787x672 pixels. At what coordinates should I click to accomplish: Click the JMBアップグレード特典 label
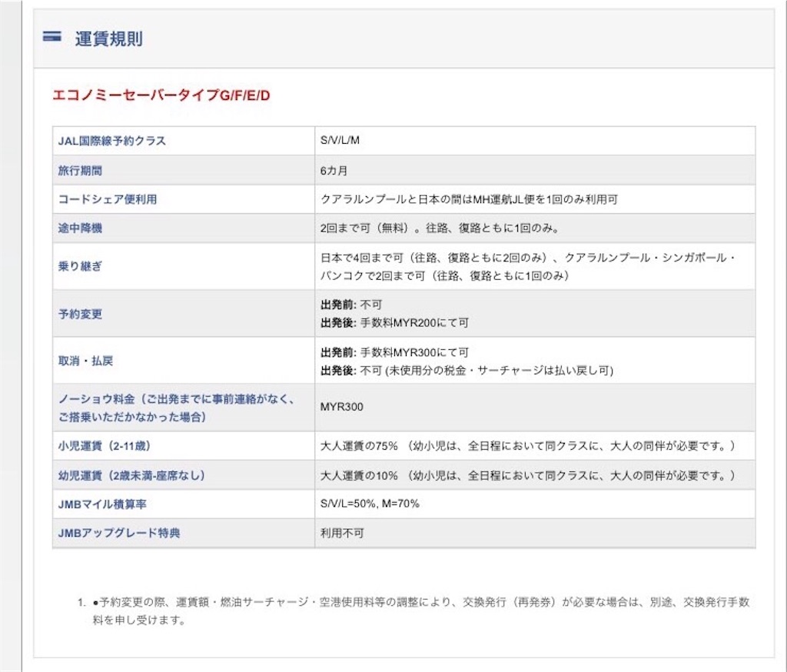click(x=119, y=533)
